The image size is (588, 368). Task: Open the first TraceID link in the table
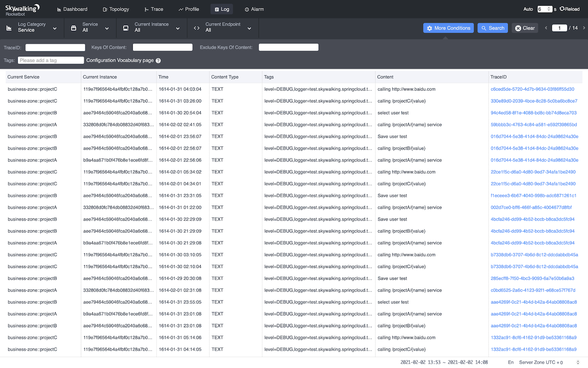[533, 89]
